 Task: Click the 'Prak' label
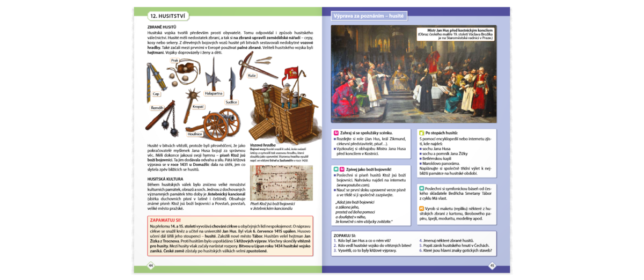point(174,61)
